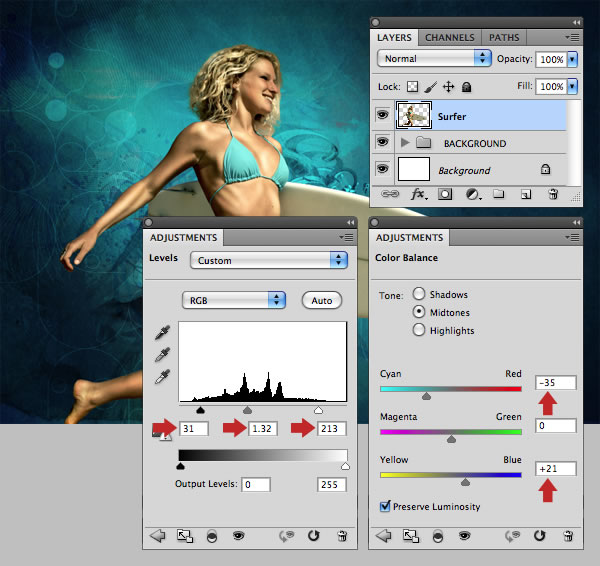600x566 pixels.
Task: Click the Cyan-Red value field showing -35
Action: click(x=555, y=382)
